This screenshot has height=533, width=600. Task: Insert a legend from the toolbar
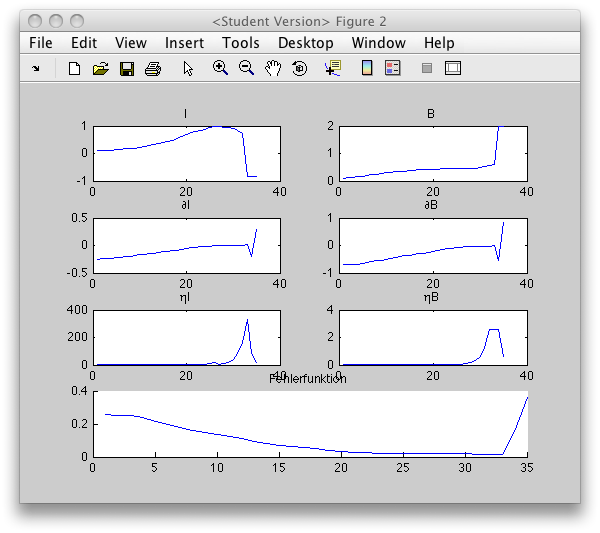(x=392, y=69)
